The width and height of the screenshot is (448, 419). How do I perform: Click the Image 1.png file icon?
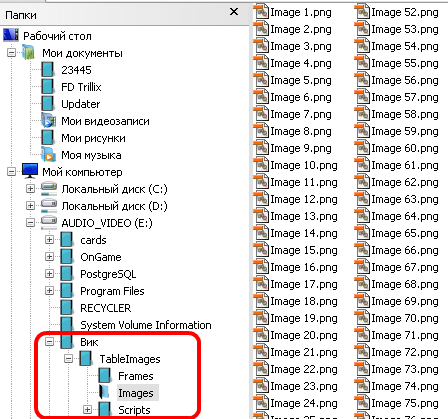pyautogui.click(x=261, y=12)
